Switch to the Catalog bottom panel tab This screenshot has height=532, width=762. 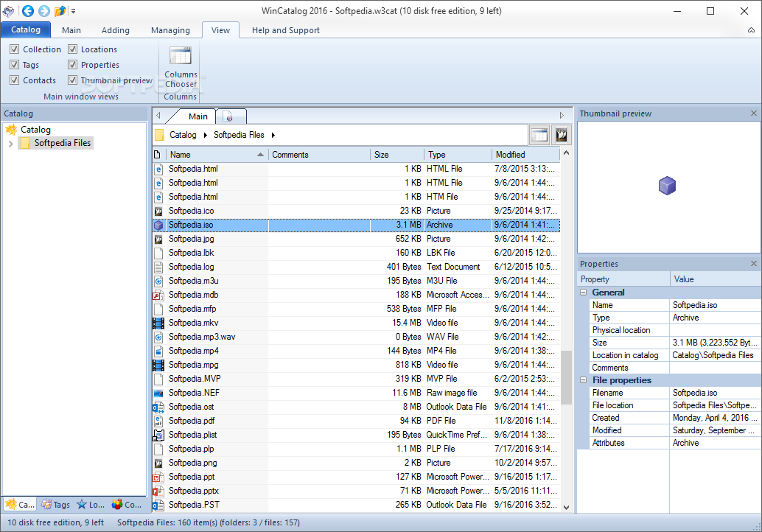pyautogui.click(x=20, y=505)
